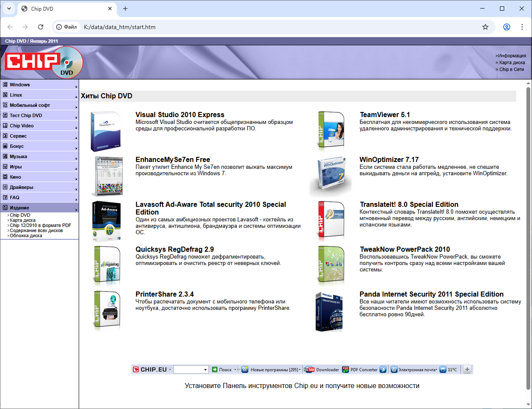Reload the Chip DVD page
This screenshot has height=409, width=532.
point(41,27)
